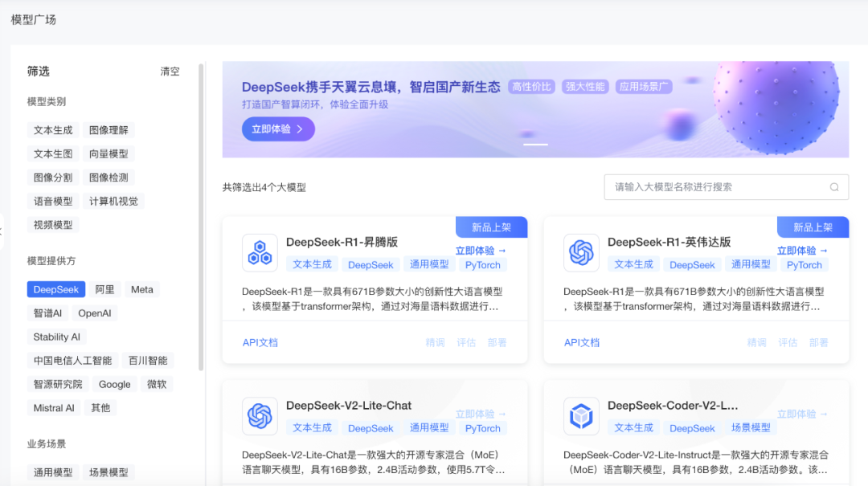
Task: Open the DeepSeek-R1-昇腾版 title
Action: tap(342, 242)
